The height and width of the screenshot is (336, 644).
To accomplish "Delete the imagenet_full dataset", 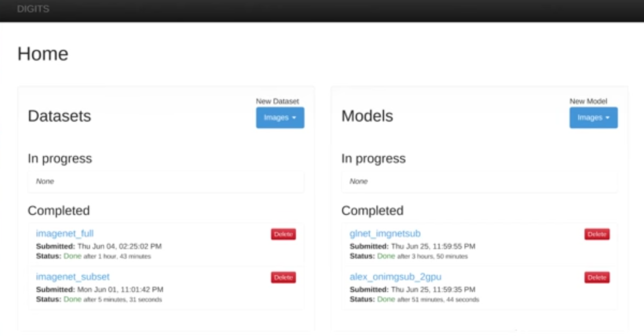I will click(x=283, y=234).
